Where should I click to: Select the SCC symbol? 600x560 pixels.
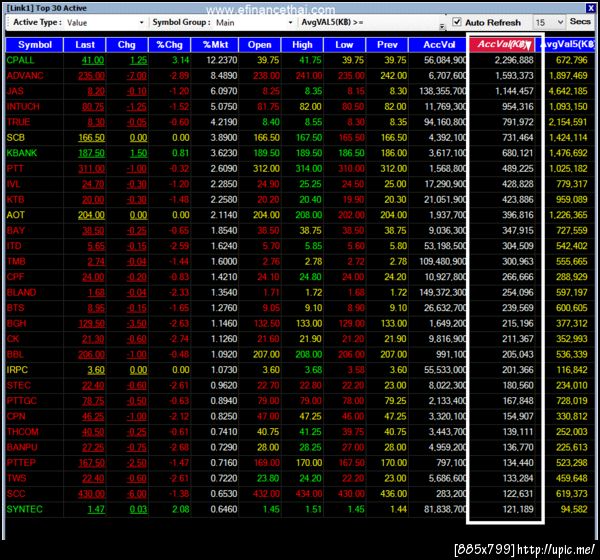(16, 494)
